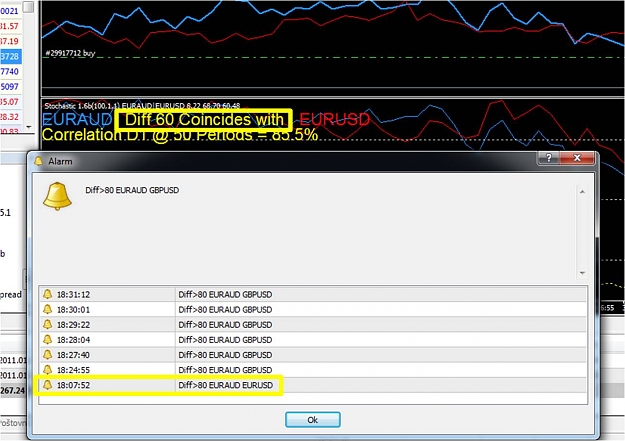Select the 18:30:01 alarm time entry
Image resolution: width=625 pixels, height=441 pixels.
point(73,310)
